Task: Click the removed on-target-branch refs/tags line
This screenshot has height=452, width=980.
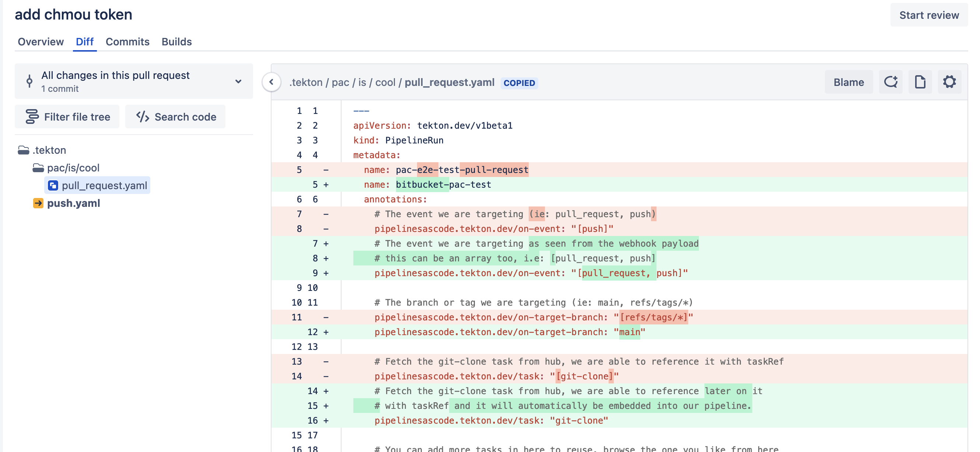Action: point(619,317)
